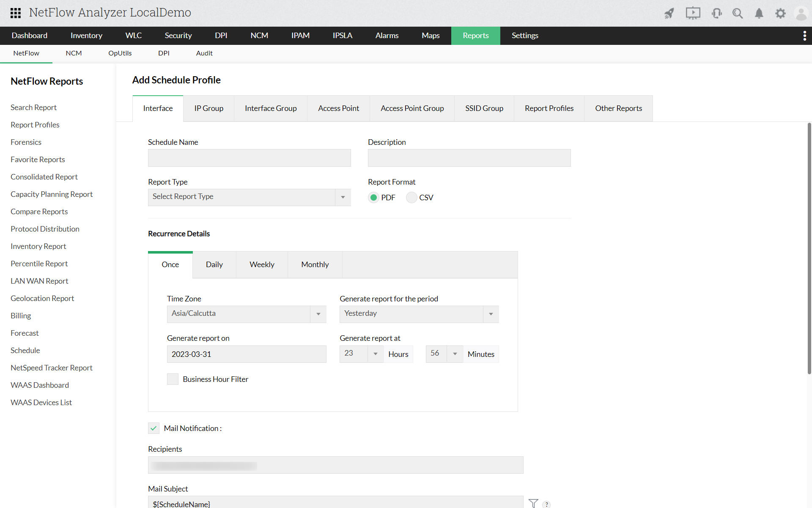This screenshot has width=812, height=508.
Task: Click the rocket quick-launch icon
Action: pos(669,14)
